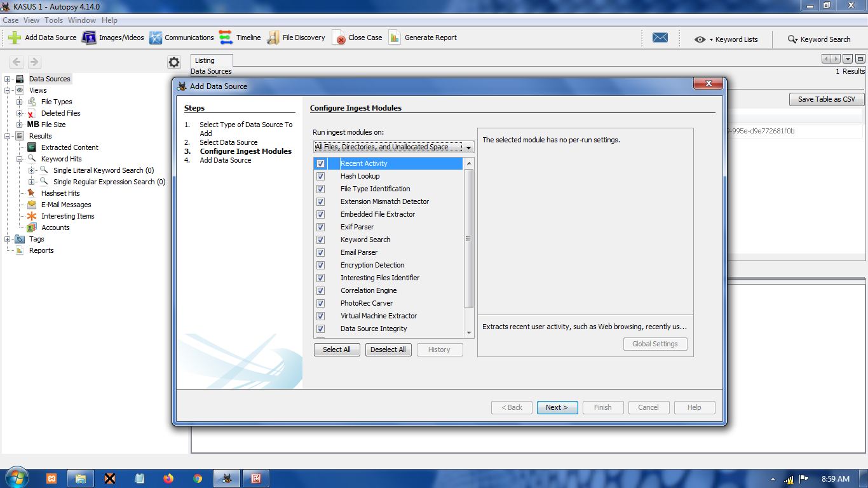Expand the File Types tree node
The width and height of the screenshot is (868, 488).
tap(20, 102)
